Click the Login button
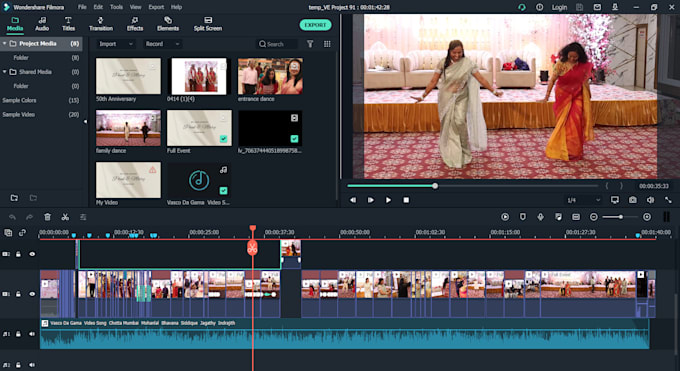Screen dimensions: 680x371 click(559, 7)
